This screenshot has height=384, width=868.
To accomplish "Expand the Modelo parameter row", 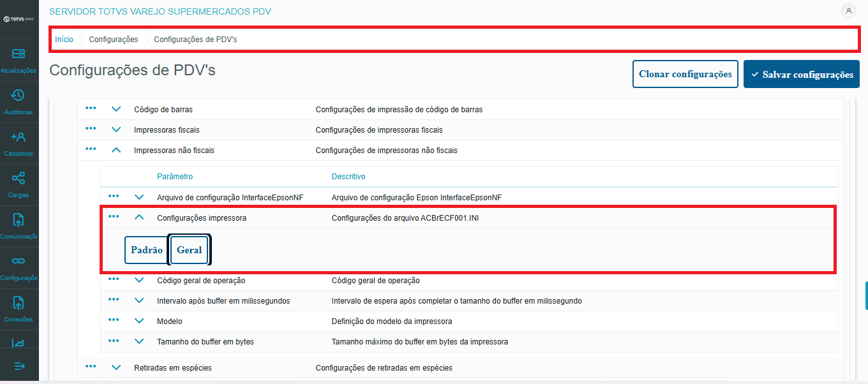I will 139,321.
